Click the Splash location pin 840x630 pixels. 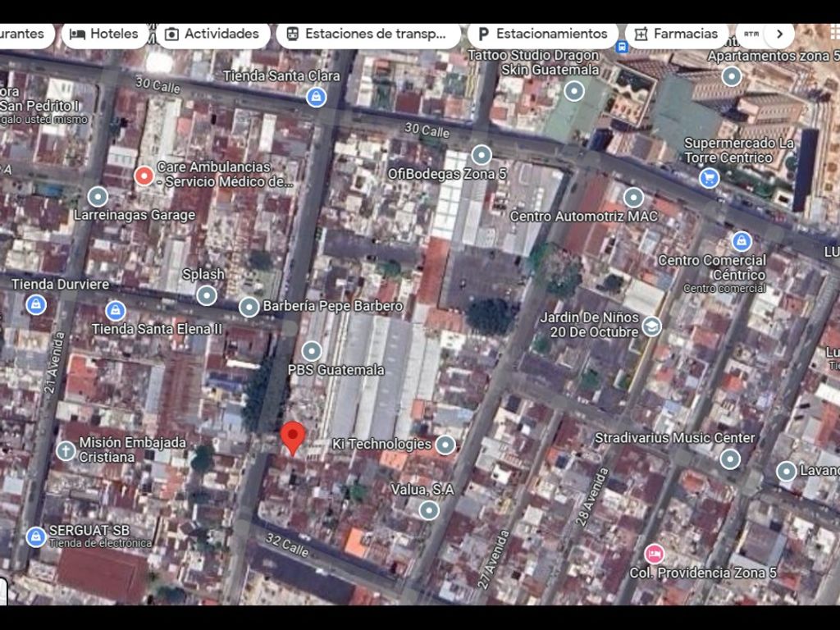pos(206,295)
